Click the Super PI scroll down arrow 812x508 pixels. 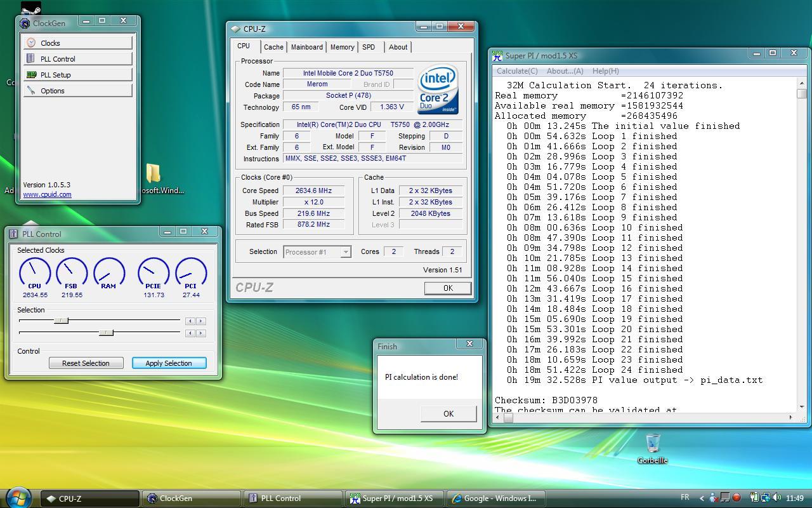click(802, 407)
